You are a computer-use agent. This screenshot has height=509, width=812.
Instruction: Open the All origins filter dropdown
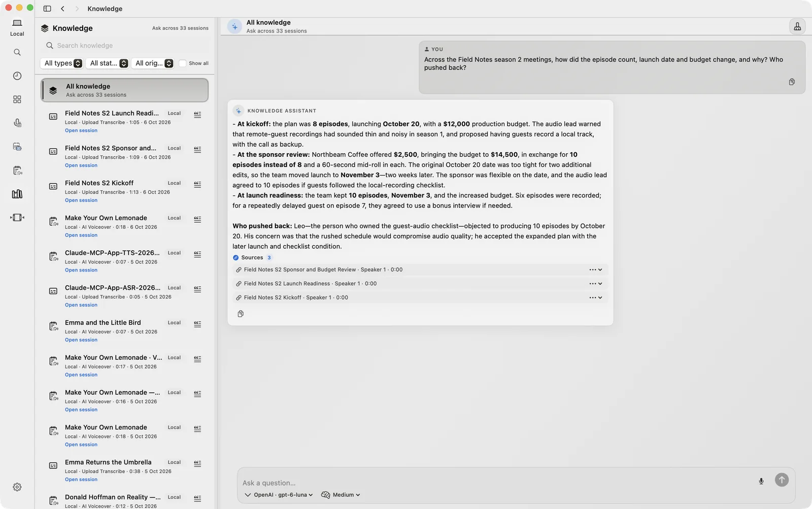(154, 63)
